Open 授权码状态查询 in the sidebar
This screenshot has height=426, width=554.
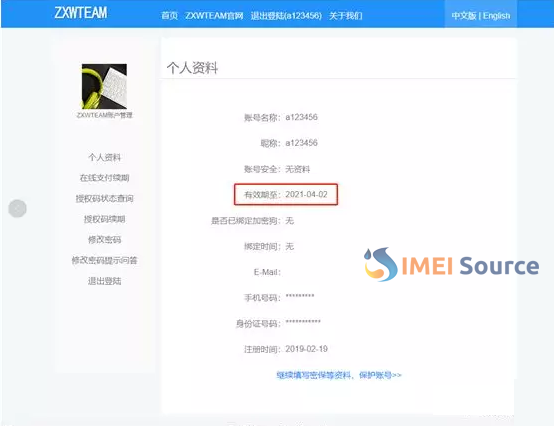[x=104, y=199]
